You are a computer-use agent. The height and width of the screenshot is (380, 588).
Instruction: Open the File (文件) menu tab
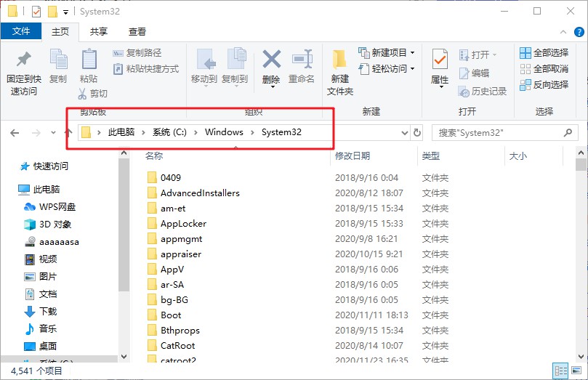[21, 31]
